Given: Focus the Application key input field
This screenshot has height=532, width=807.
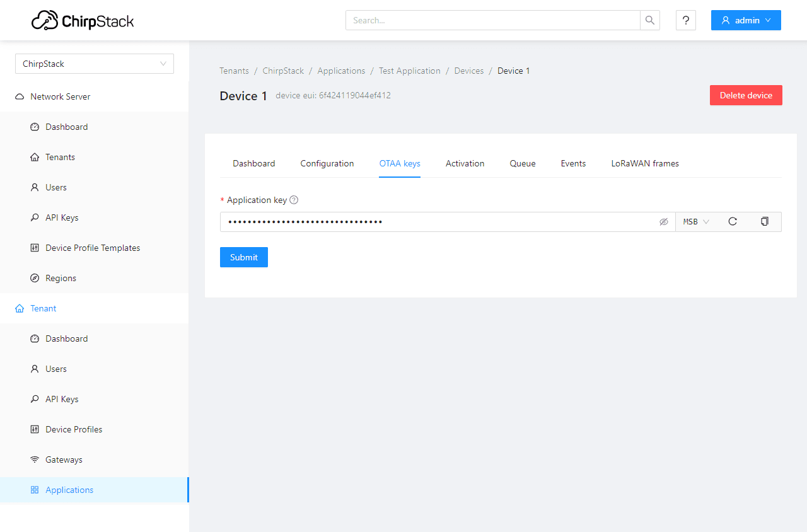Looking at the screenshot, I should point(435,222).
